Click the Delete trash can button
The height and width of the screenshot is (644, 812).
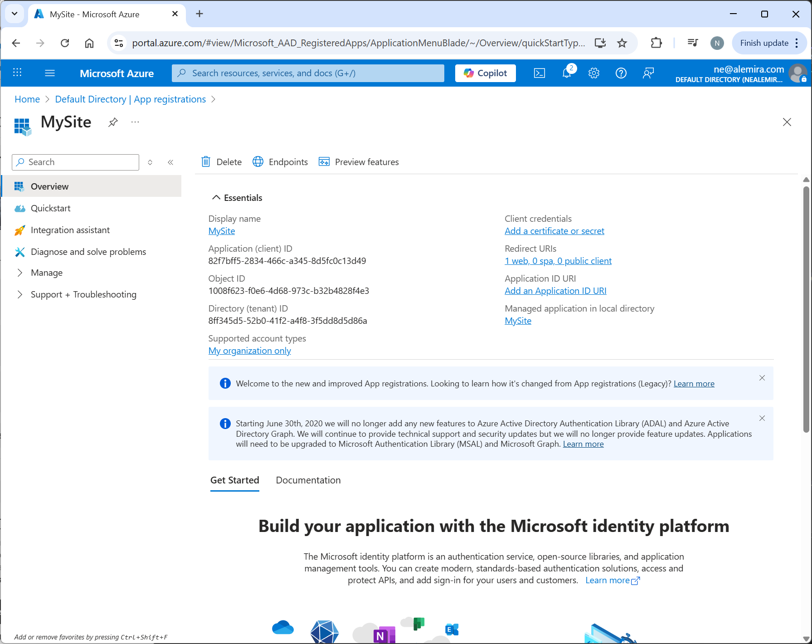[221, 162]
